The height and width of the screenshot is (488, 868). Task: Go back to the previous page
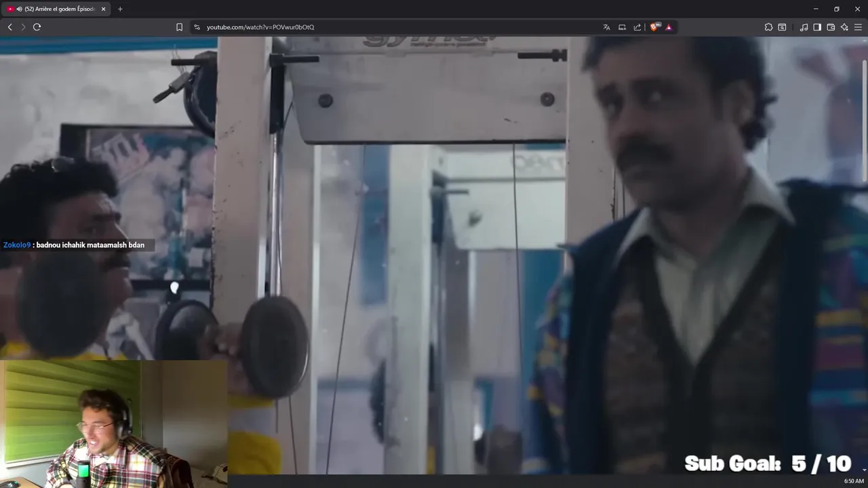point(9,27)
